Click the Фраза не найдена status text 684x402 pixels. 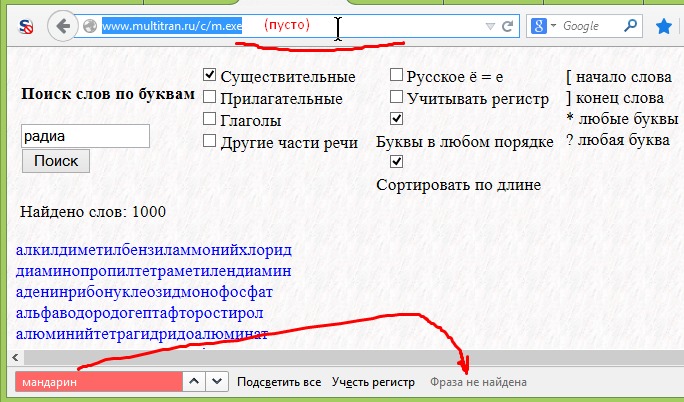tap(479, 382)
